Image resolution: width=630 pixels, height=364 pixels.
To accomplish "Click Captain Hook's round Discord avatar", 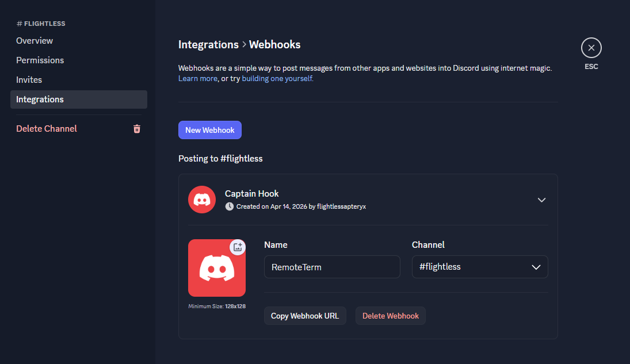I will click(x=202, y=200).
